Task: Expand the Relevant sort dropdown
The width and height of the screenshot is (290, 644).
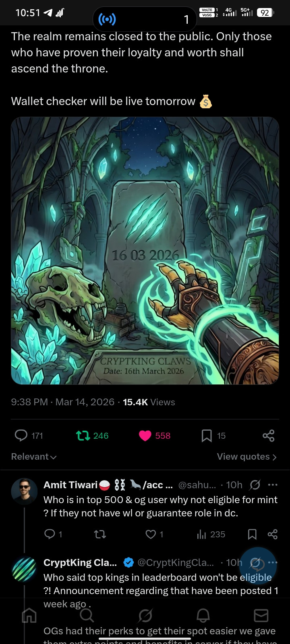Action: 34,456
